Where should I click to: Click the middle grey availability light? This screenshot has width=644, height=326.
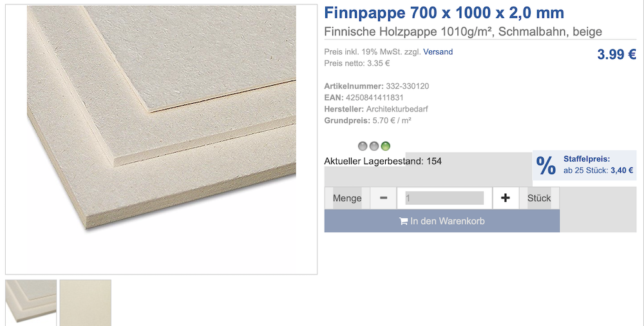(x=374, y=146)
